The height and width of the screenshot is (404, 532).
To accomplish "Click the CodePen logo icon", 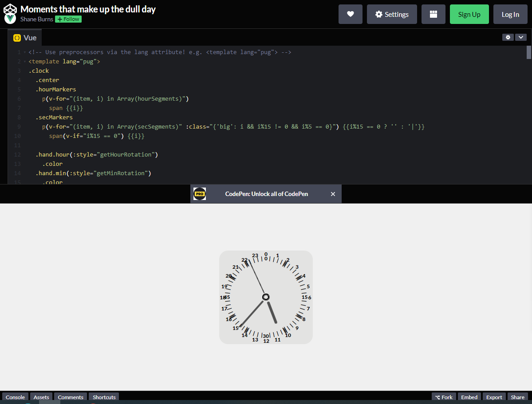I will tap(10, 9).
